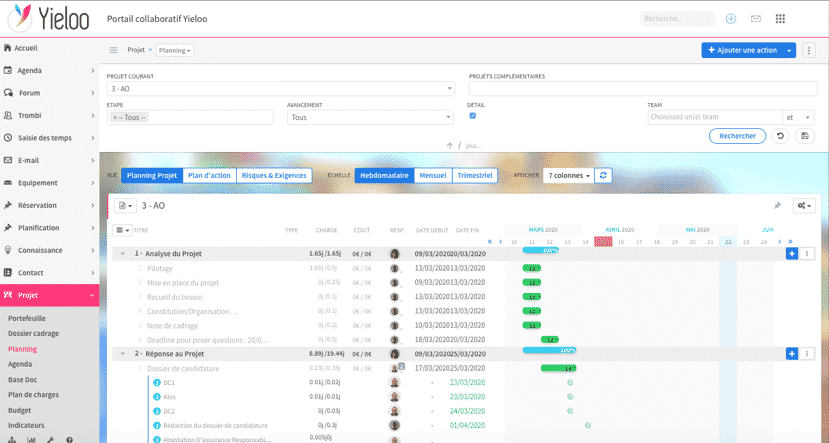Click the mail envelope icon in header
Viewport: 829px width, 443px height.
click(x=756, y=18)
